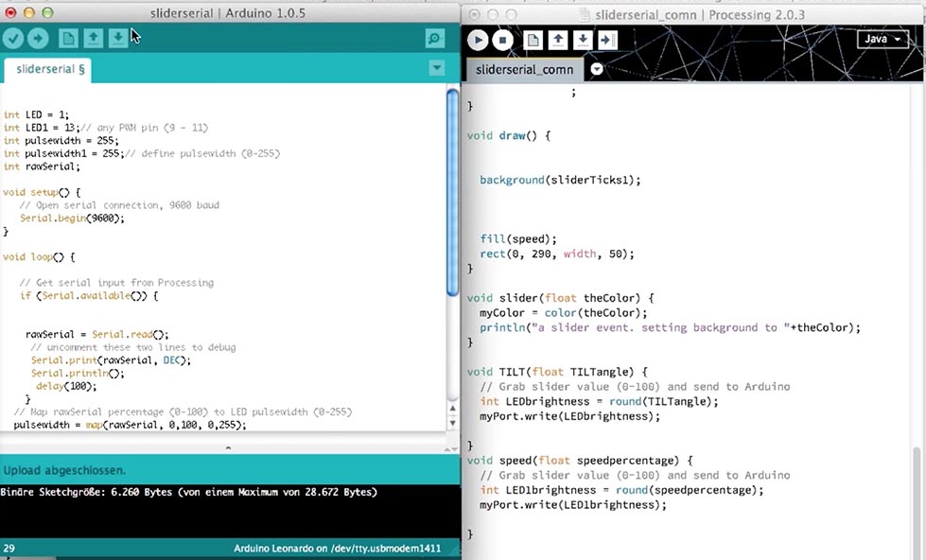Create a new sketch in Arduino toolbar
Viewport: 926px width, 560px height.
pyautogui.click(x=68, y=39)
